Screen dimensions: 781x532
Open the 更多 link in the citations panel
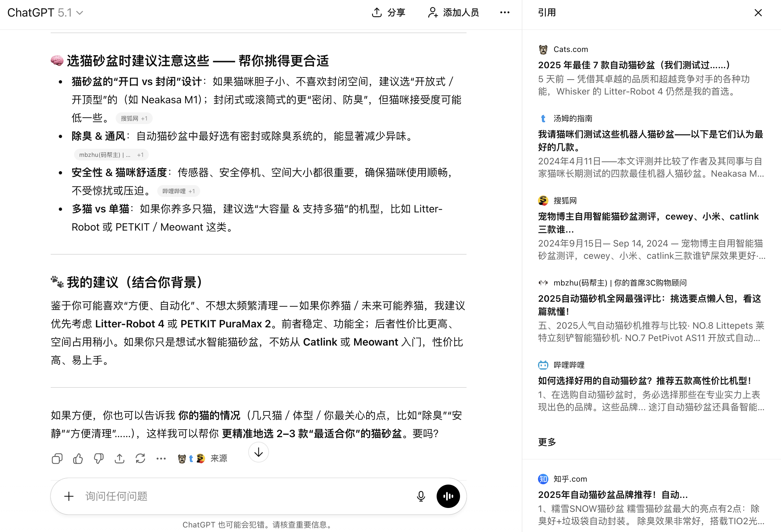(x=546, y=442)
